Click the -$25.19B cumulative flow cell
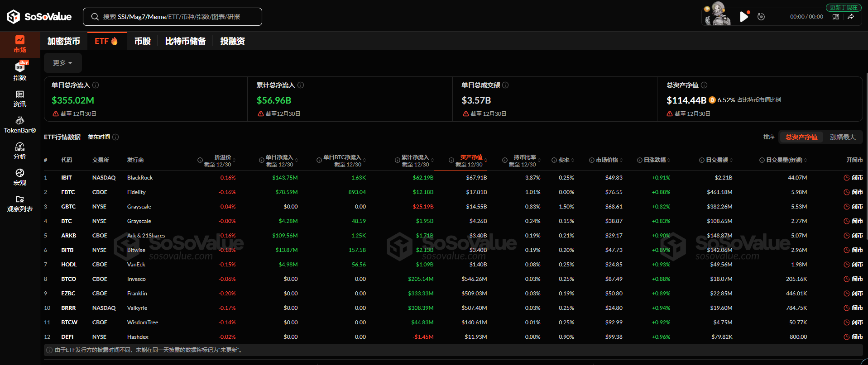This screenshot has width=868, height=365. tap(422, 207)
